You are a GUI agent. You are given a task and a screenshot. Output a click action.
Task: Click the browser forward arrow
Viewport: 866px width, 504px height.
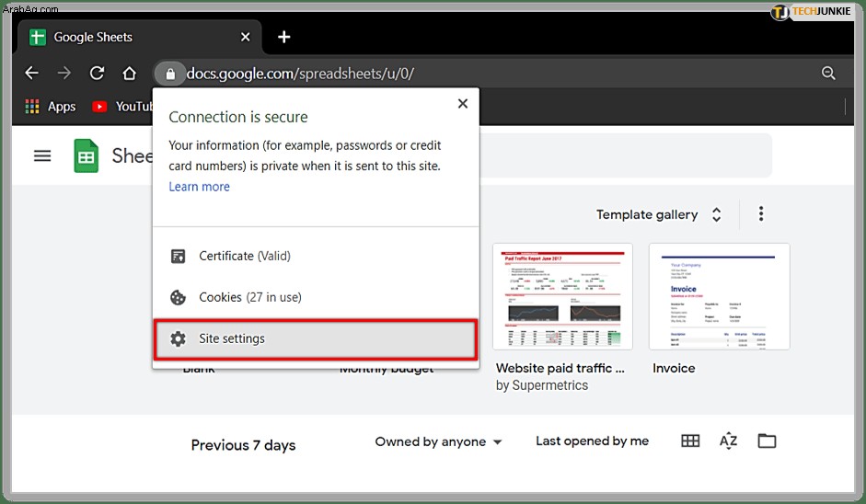coord(64,73)
